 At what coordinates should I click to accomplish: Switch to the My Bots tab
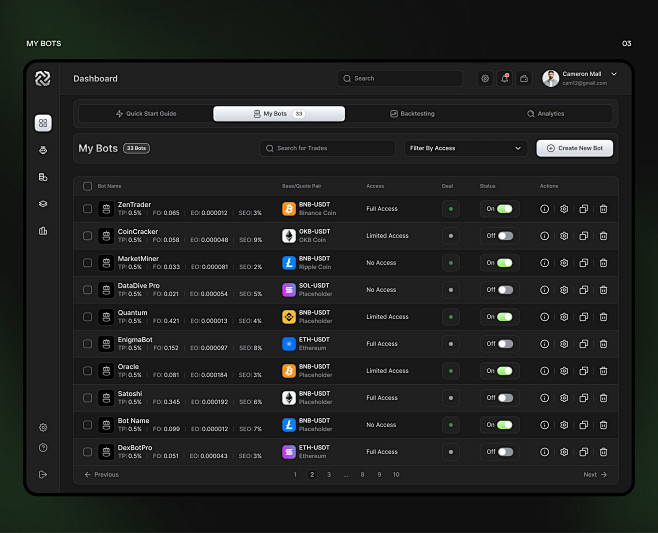[x=279, y=114]
